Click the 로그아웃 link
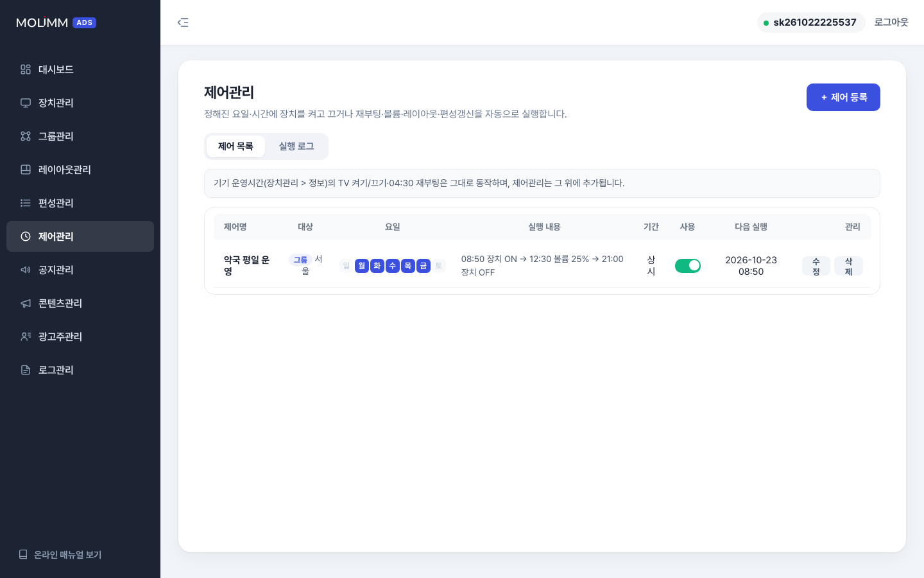 [x=891, y=22]
